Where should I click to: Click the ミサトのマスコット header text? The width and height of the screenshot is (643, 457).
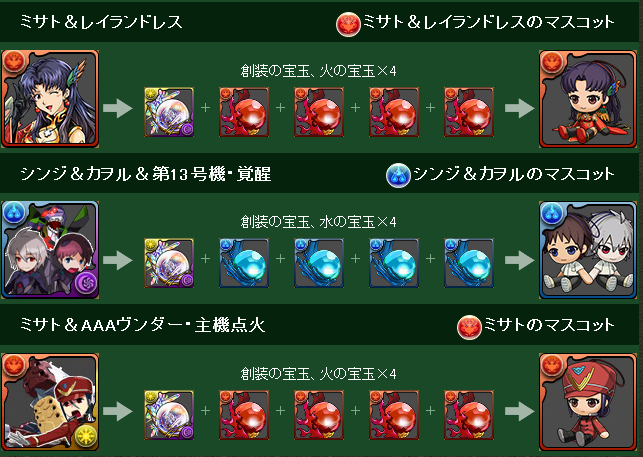pyautogui.click(x=549, y=325)
